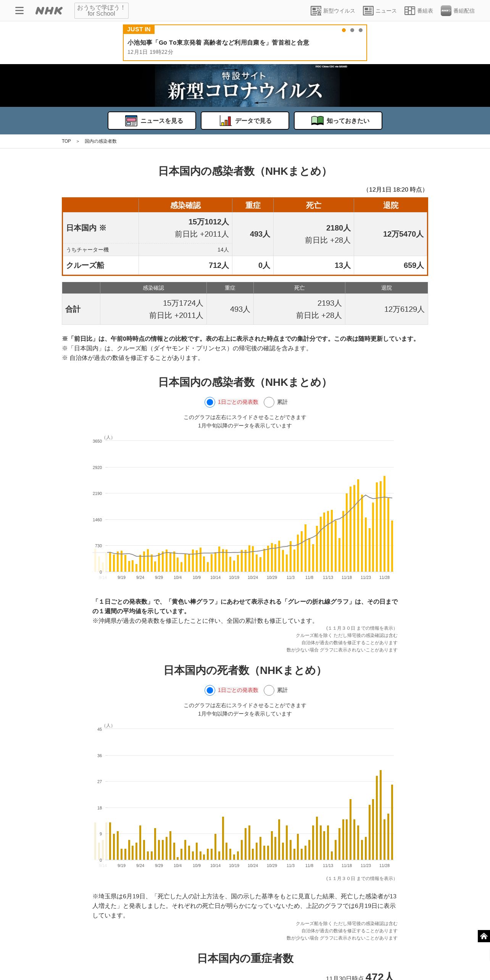This screenshot has height=980, width=490.
Task: Select 累計 for the infections graph
Action: (x=269, y=402)
